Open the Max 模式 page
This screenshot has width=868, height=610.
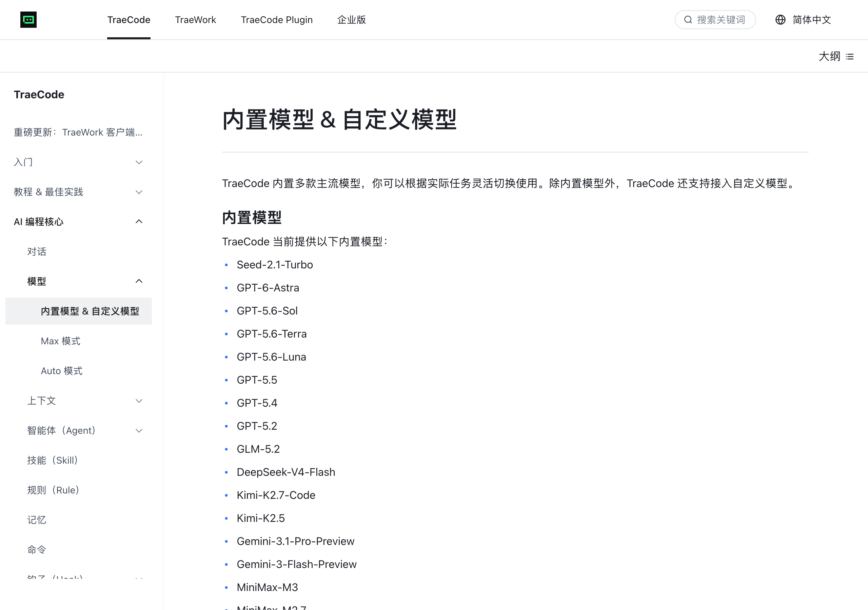[x=60, y=341]
